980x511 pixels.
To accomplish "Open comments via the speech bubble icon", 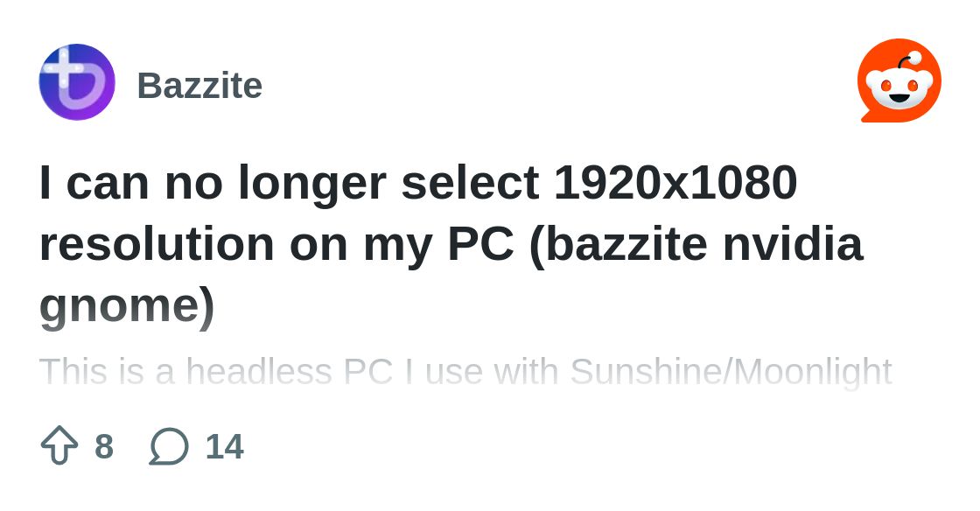I will (x=169, y=445).
